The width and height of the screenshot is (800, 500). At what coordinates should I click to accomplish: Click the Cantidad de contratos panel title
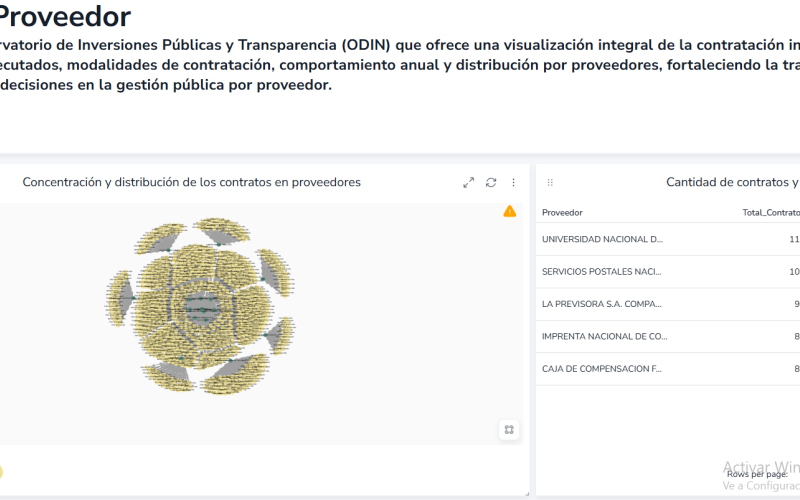(733, 182)
